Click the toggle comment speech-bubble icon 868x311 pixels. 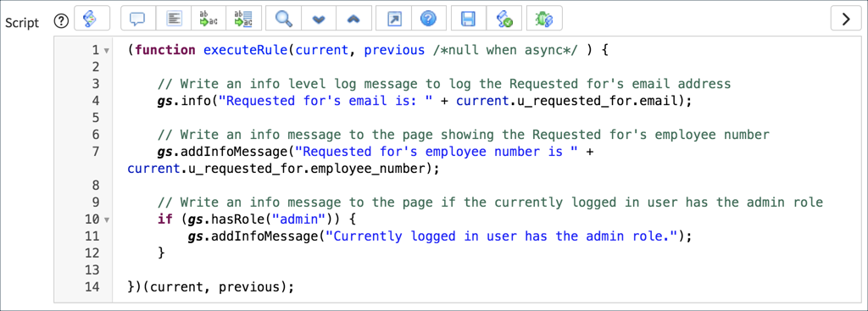click(x=138, y=19)
